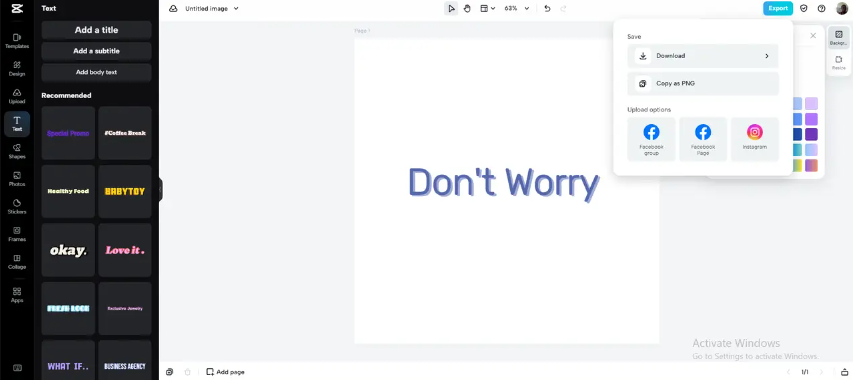Click Add page button
Screen dimensions: 853x380
pyautogui.click(x=225, y=372)
